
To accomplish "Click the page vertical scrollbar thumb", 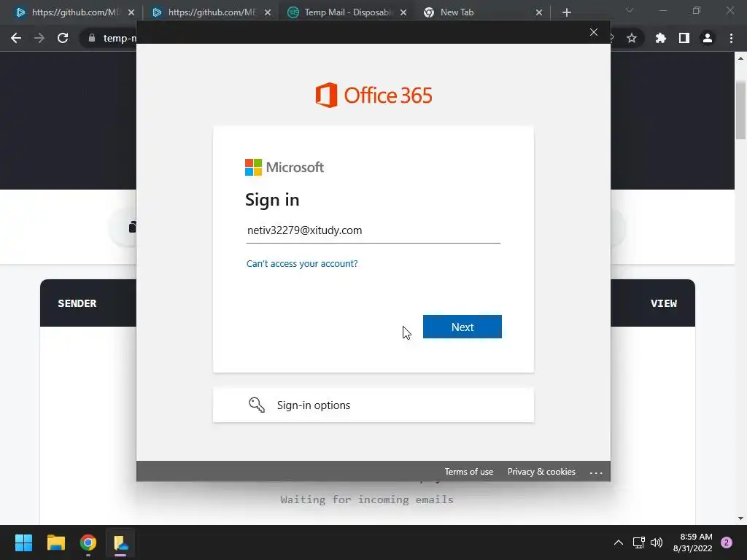I will click(x=740, y=111).
